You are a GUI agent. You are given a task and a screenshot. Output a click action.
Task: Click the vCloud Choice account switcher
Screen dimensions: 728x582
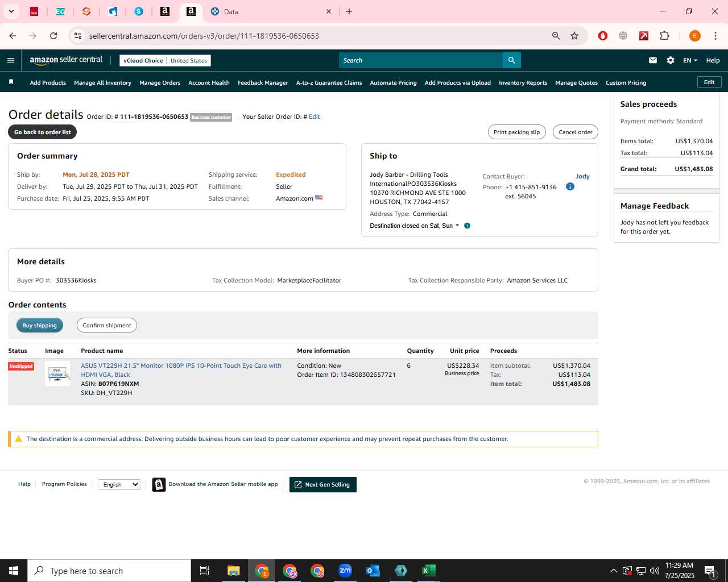(165, 60)
